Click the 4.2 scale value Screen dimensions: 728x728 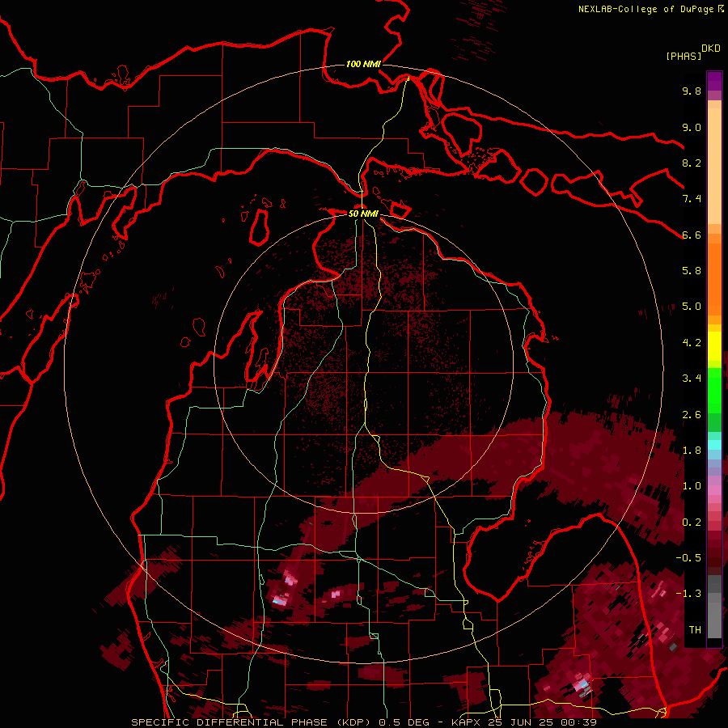(692, 343)
